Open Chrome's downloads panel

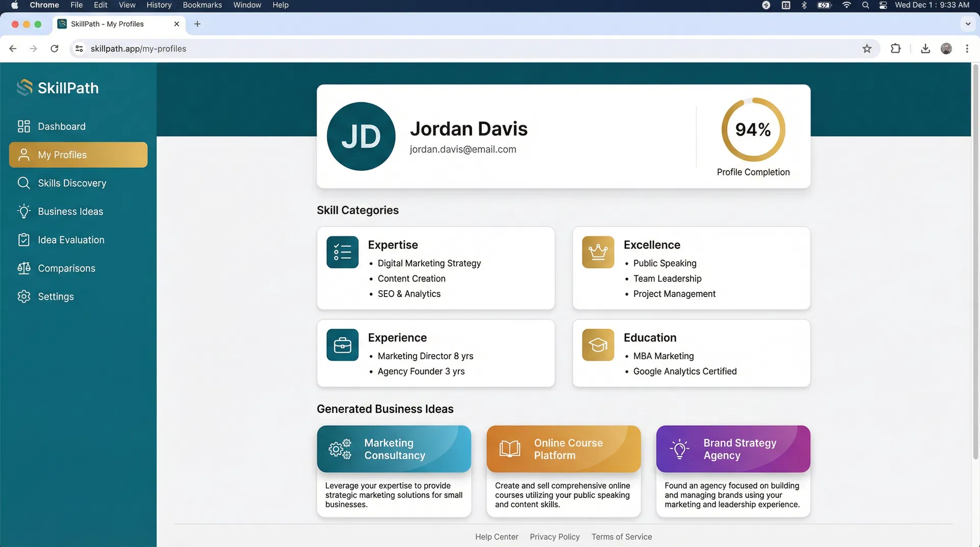click(x=925, y=48)
